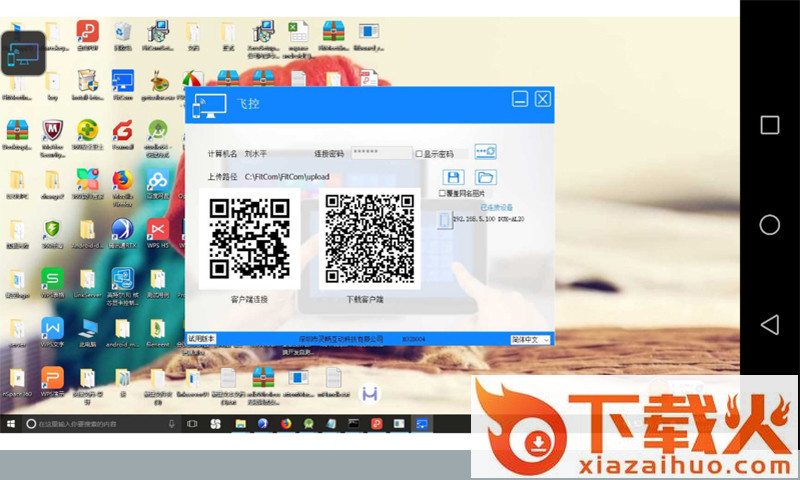Open the upload folder browse icon
800x480 pixels.
coord(486,177)
